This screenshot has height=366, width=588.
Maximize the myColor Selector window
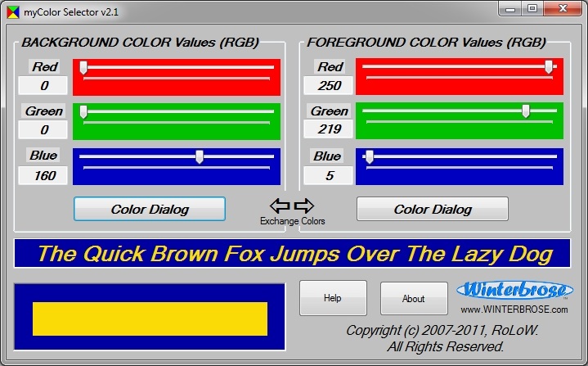pyautogui.click(x=532, y=9)
